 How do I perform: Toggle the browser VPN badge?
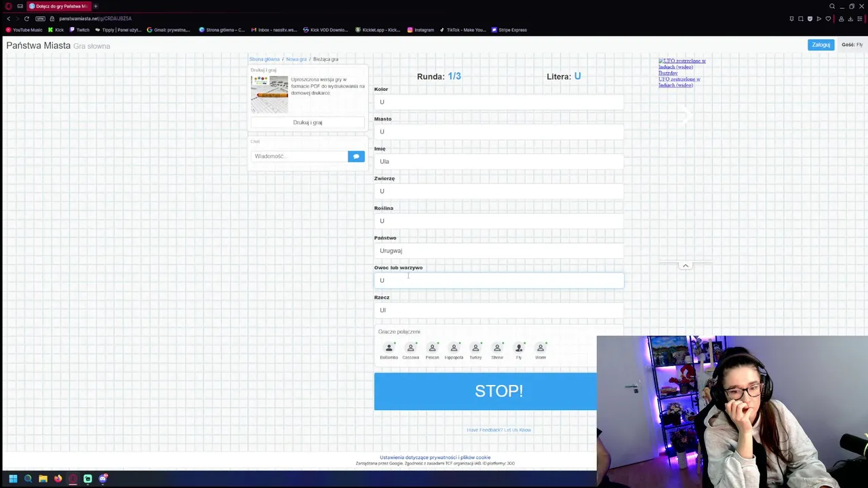coord(40,18)
